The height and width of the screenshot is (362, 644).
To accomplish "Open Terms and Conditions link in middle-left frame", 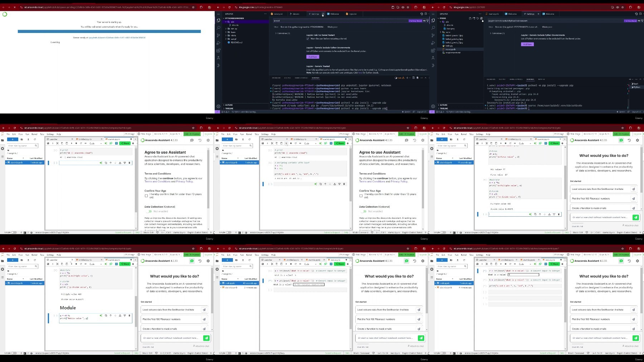I will [x=158, y=182].
